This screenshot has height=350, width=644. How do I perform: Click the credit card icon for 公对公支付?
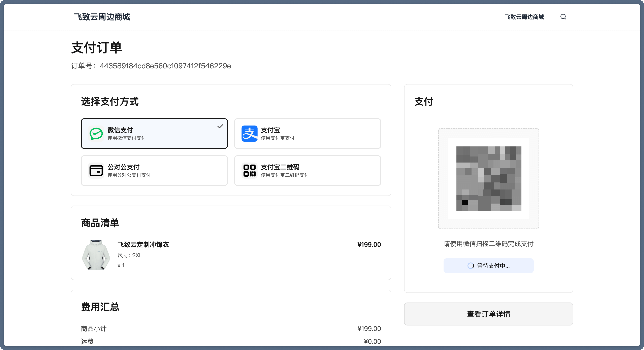click(x=96, y=171)
